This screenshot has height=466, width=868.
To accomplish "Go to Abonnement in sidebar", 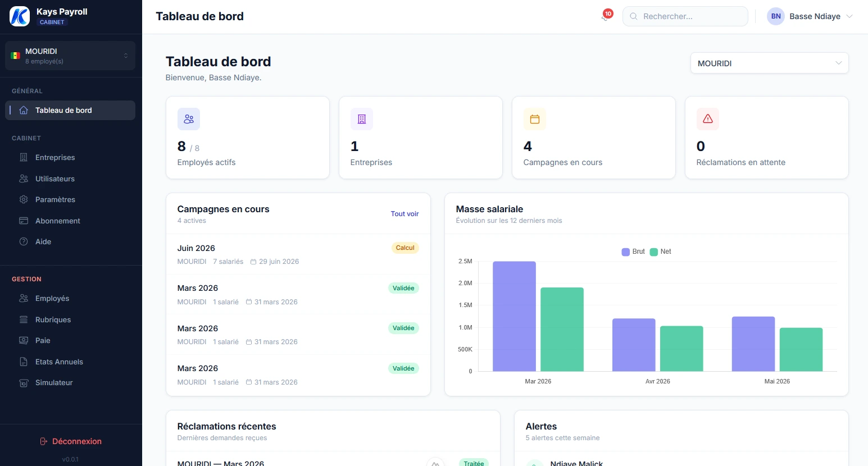I will (57, 221).
